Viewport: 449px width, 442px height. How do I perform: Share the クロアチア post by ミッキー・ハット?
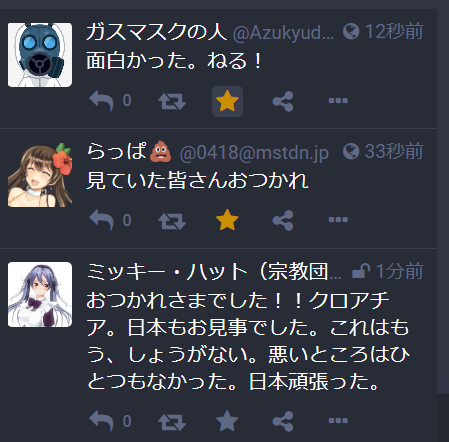point(283,421)
